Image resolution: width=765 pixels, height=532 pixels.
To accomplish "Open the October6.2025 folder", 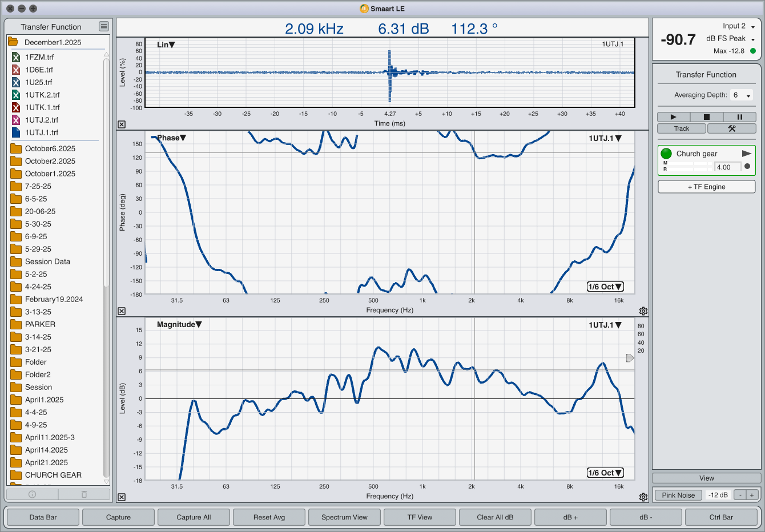I will click(x=50, y=148).
